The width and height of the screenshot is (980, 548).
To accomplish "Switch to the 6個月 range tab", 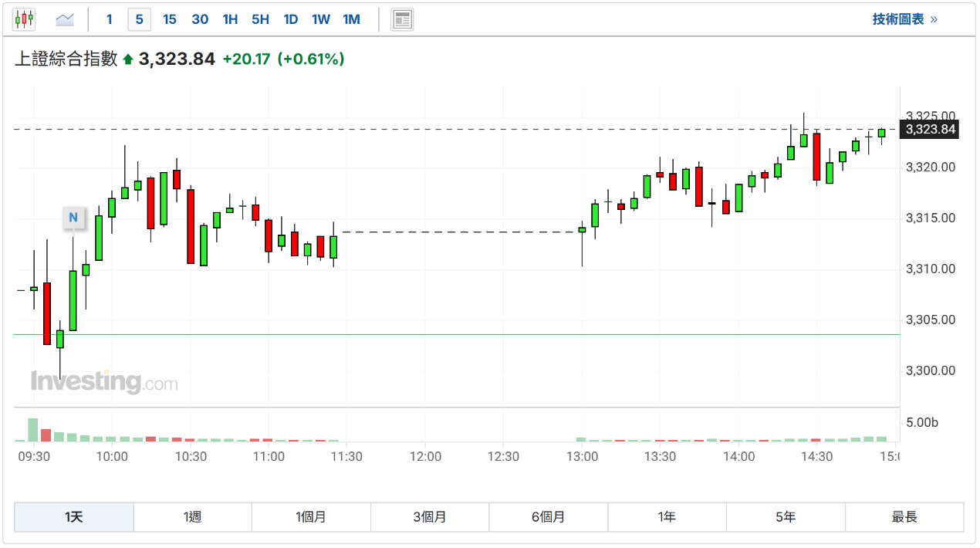I will click(x=549, y=517).
